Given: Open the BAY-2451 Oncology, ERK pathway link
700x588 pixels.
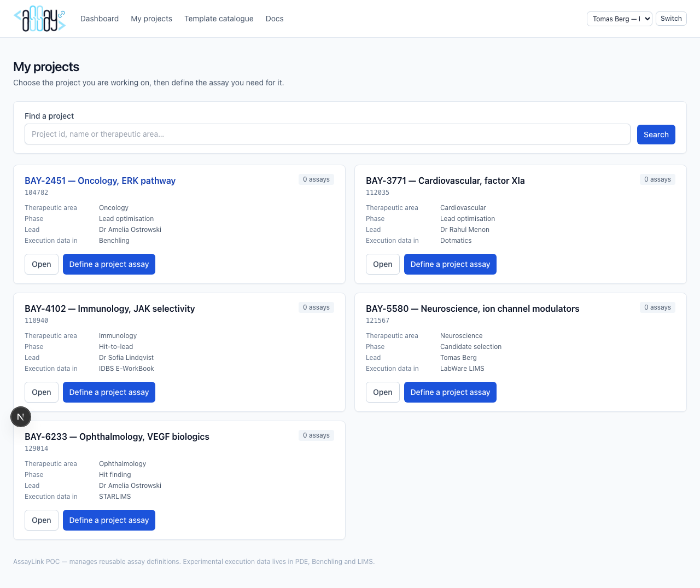Looking at the screenshot, I should click(x=100, y=181).
